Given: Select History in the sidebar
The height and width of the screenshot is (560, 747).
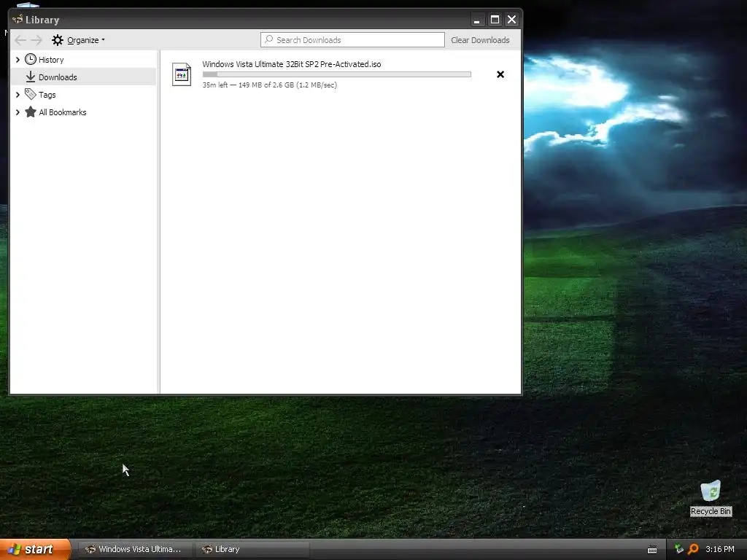Looking at the screenshot, I should pos(51,60).
